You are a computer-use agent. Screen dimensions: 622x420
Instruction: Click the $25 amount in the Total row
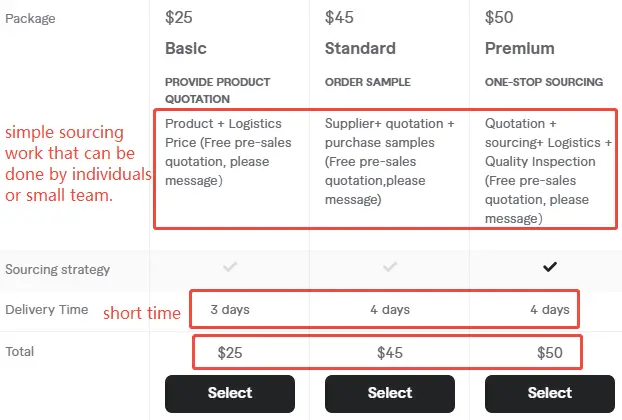(x=230, y=353)
